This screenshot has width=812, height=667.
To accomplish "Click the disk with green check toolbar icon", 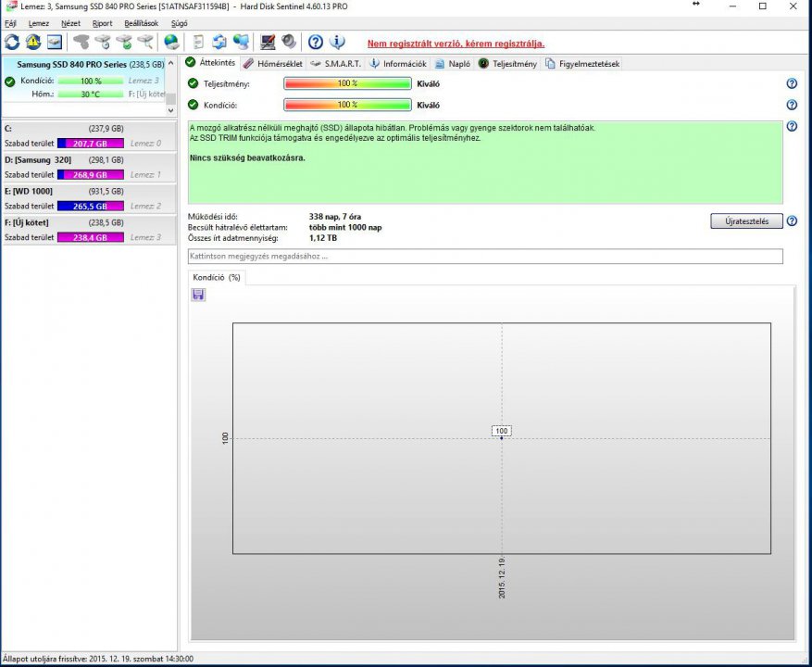I will 124,42.
